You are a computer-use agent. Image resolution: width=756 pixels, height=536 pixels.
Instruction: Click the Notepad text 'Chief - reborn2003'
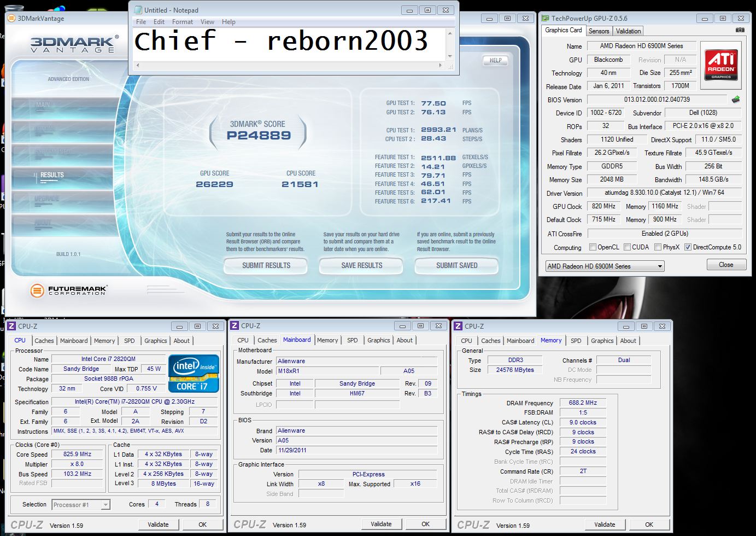(281, 42)
